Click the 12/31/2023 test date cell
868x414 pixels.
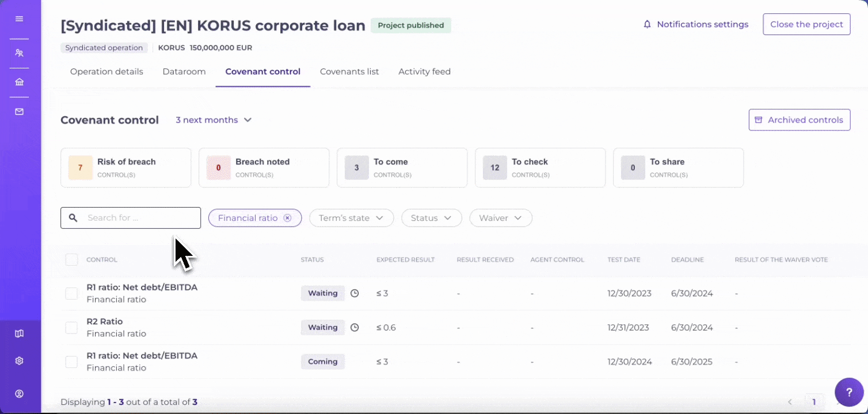[628, 327]
